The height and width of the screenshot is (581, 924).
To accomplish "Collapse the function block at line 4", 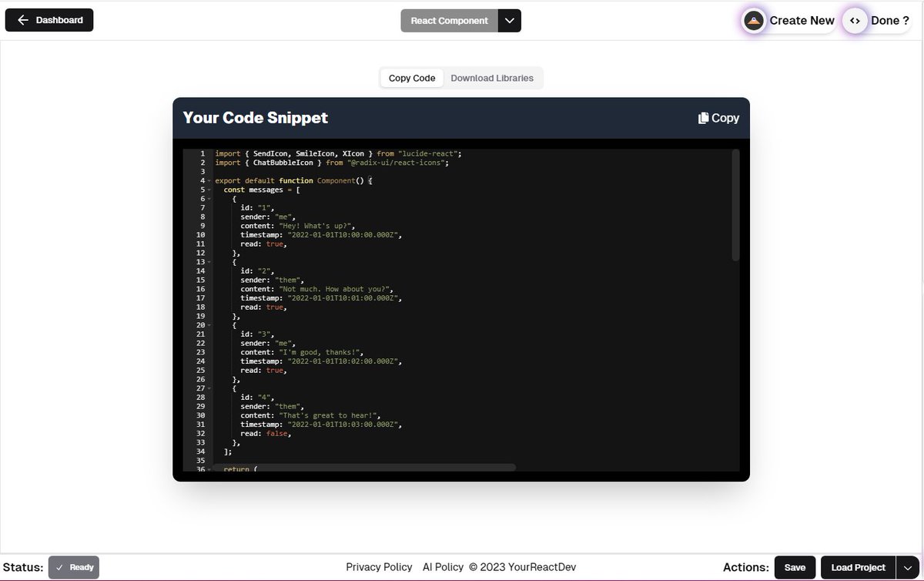I will pyautogui.click(x=208, y=181).
